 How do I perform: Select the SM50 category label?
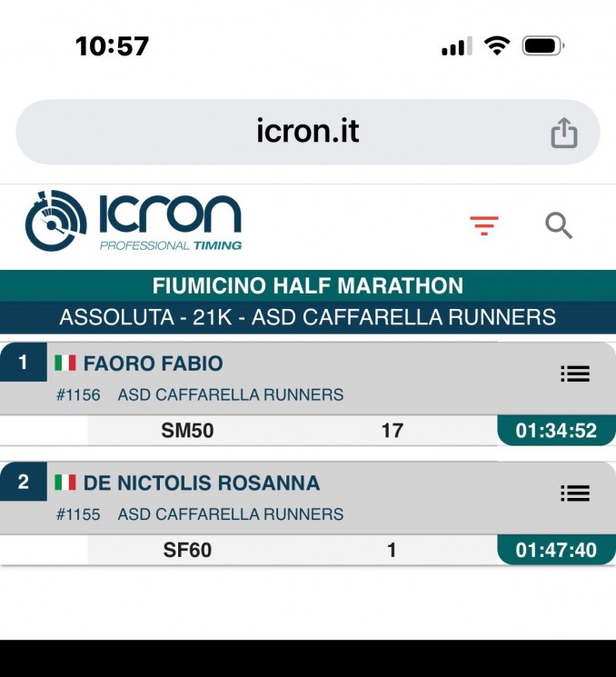tap(187, 431)
